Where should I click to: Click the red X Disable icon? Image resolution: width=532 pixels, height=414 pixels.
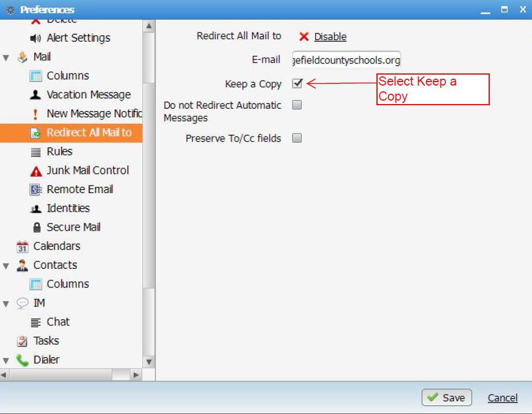304,37
